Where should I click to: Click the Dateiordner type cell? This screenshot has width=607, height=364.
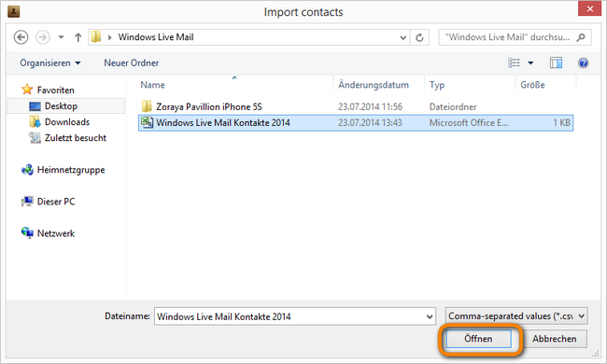pyautogui.click(x=453, y=106)
